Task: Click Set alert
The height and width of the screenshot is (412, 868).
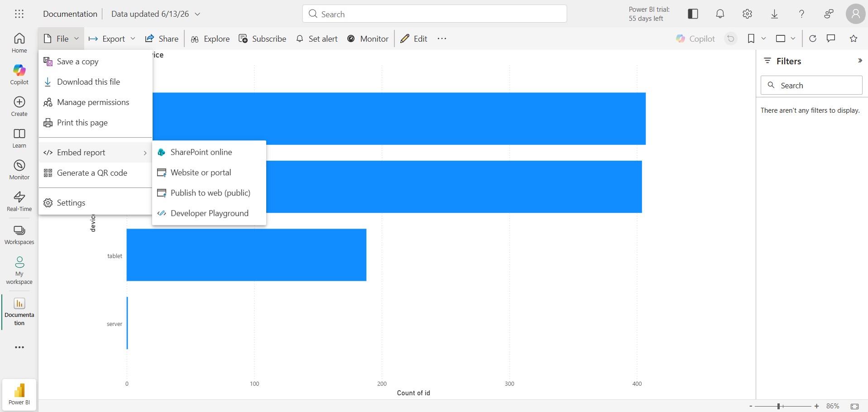Action: tap(317, 38)
